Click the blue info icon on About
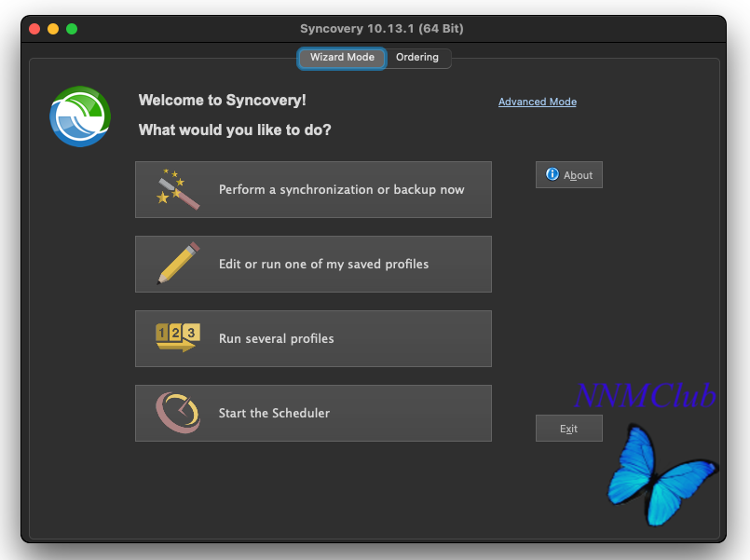The height and width of the screenshot is (560, 750). pyautogui.click(x=552, y=174)
